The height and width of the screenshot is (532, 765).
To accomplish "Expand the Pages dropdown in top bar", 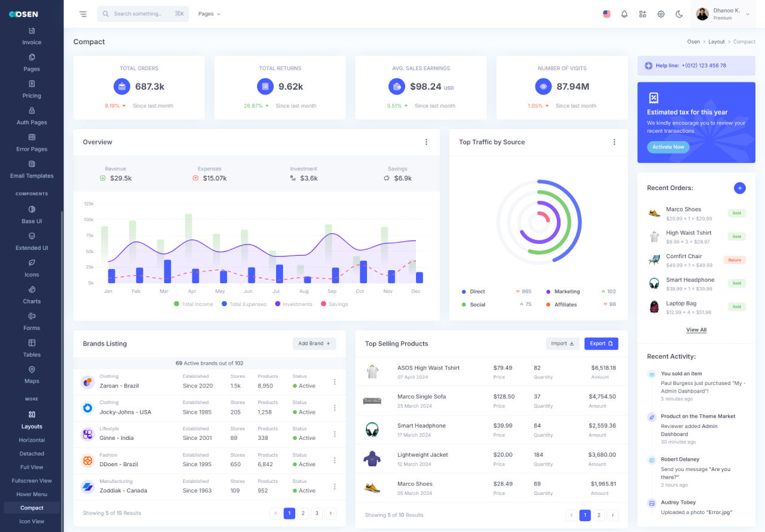I will (209, 14).
